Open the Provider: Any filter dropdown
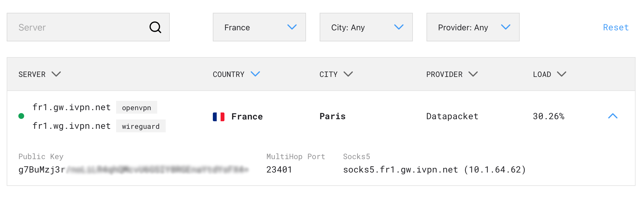 [x=473, y=27]
